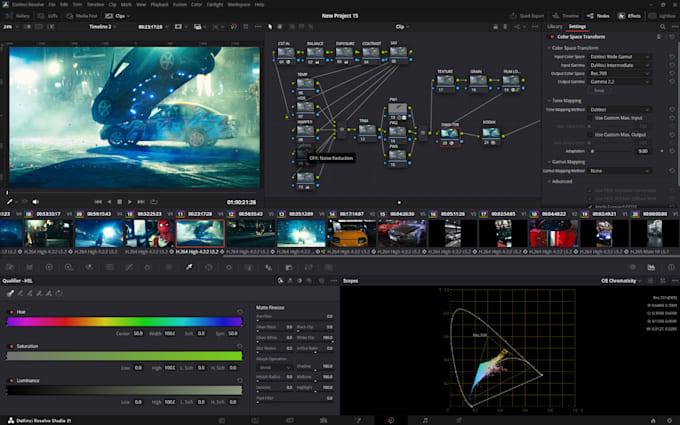Search in the effects settings panel
This screenshot has width=680, height=425.
tap(662, 26)
